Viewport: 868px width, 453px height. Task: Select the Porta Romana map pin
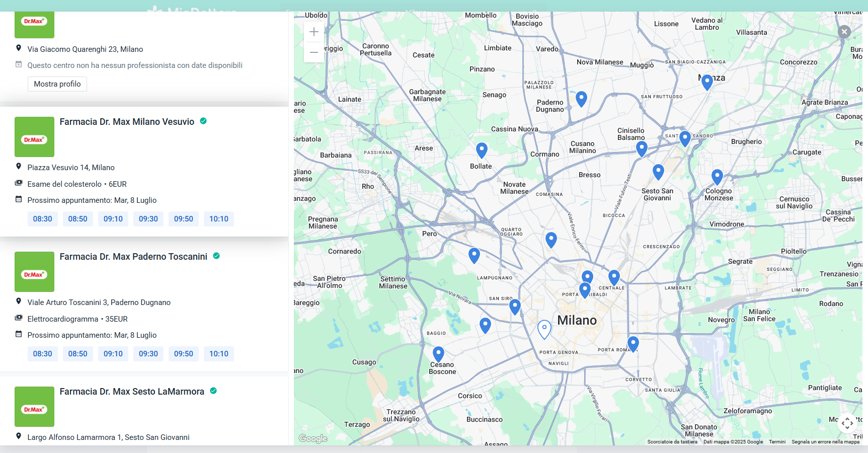tap(633, 345)
